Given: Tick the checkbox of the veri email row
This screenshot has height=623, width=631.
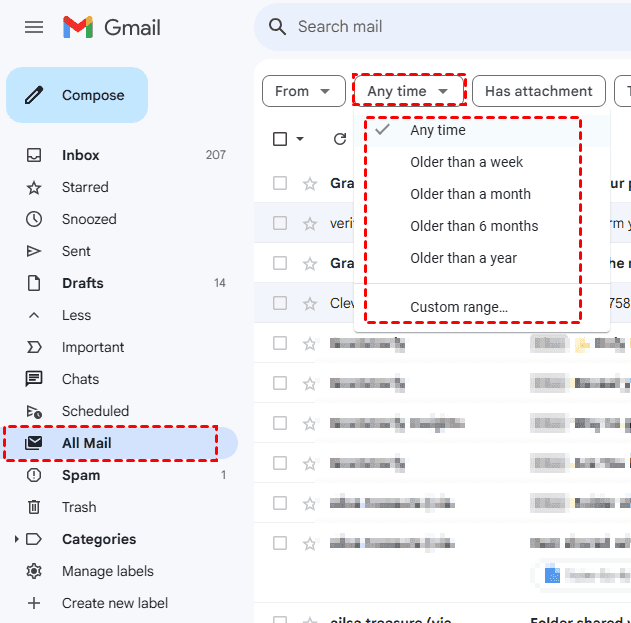Looking at the screenshot, I should point(280,223).
